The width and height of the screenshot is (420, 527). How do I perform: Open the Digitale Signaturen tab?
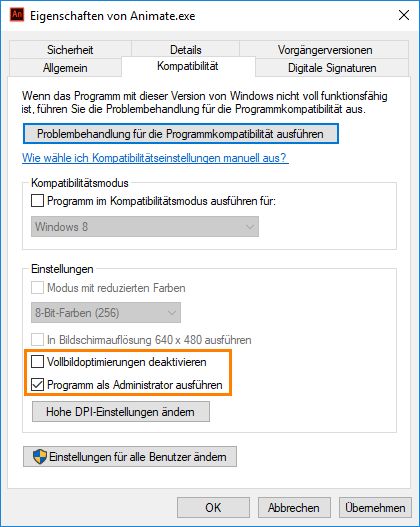332,68
